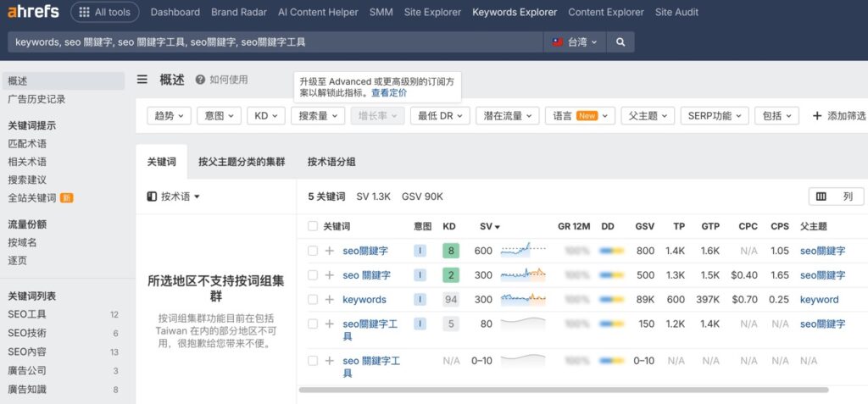
Task: Click trend sparkline for seo關鍵字
Action: tap(523, 250)
